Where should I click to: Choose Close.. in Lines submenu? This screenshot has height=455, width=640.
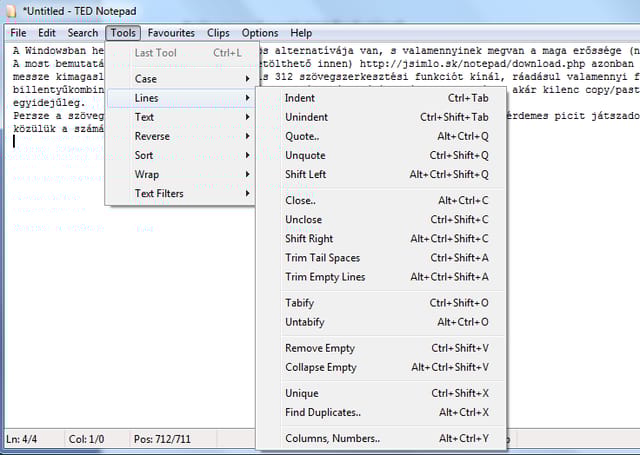point(382,200)
